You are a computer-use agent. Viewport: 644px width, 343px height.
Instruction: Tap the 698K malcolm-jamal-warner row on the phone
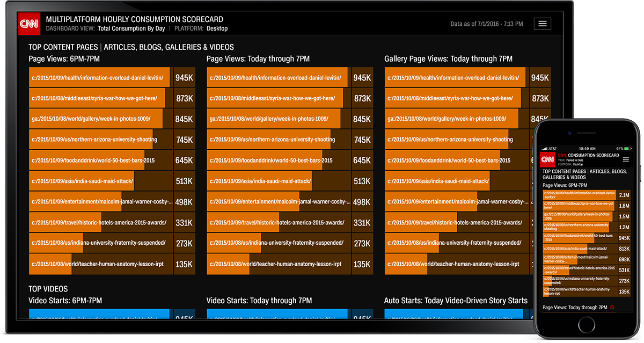pos(587,259)
